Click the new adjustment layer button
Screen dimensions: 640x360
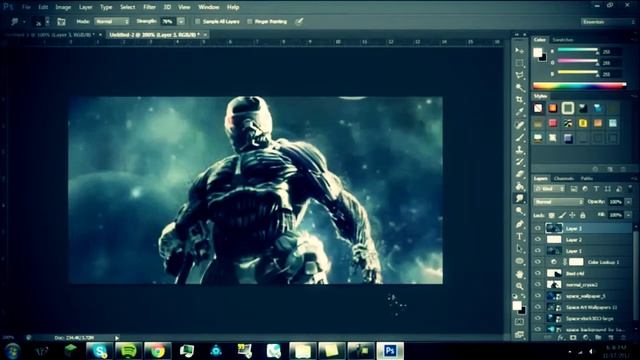(x=586, y=338)
